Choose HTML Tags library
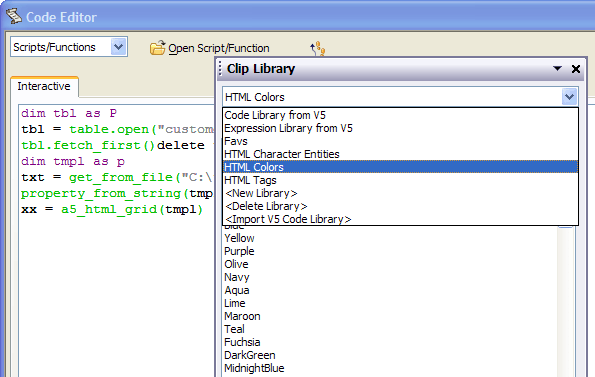The height and width of the screenshot is (377, 595). pos(400,180)
